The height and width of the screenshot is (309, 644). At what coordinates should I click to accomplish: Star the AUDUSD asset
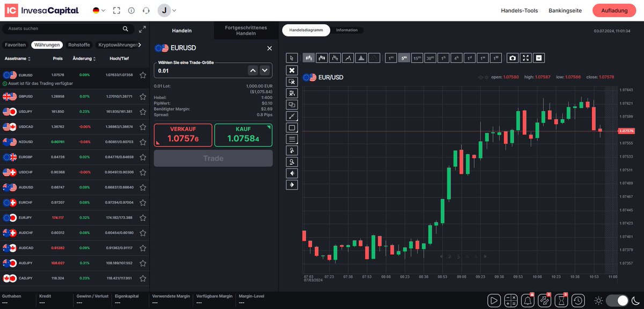click(x=143, y=188)
